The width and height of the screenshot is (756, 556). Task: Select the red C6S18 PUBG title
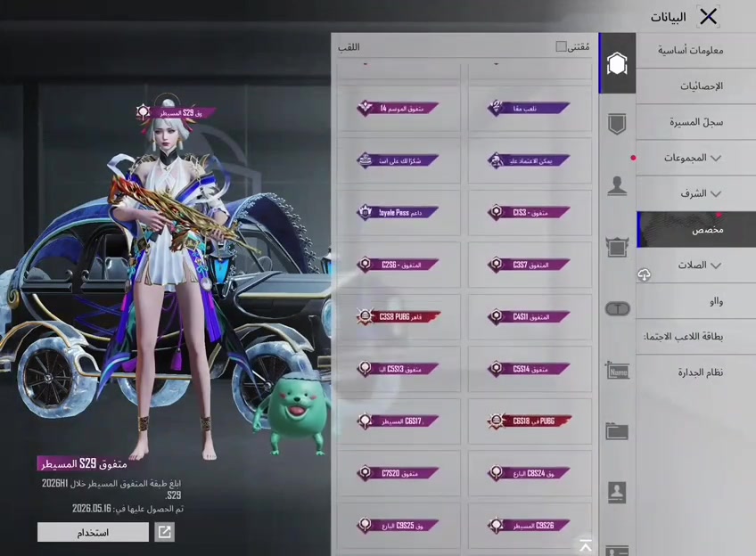[530, 421]
